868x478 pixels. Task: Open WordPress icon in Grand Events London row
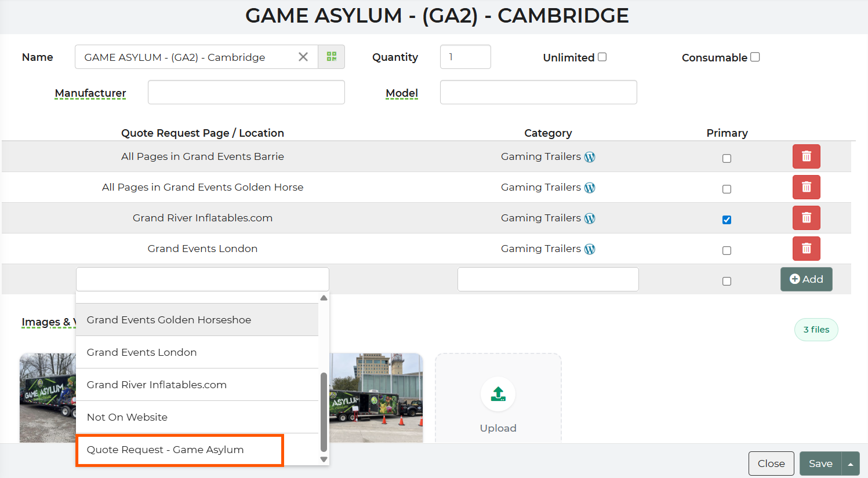590,249
